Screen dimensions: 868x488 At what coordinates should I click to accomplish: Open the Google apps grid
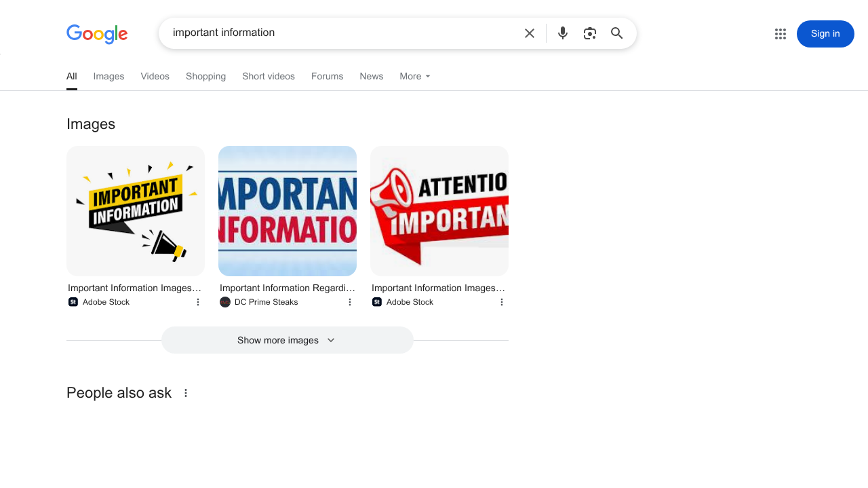point(781,34)
